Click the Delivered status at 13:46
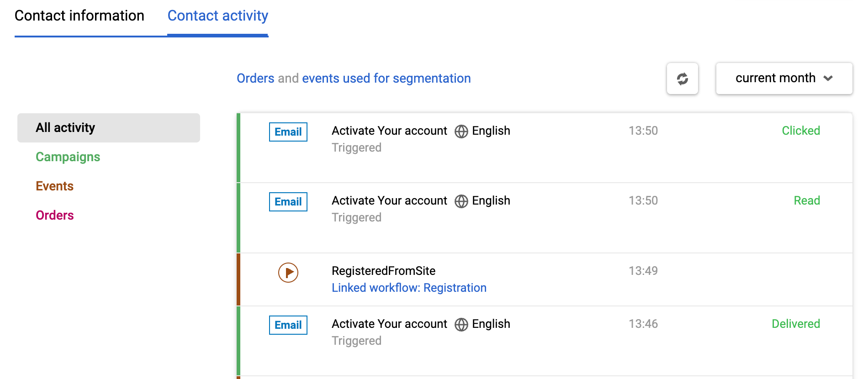868x379 pixels. (795, 324)
